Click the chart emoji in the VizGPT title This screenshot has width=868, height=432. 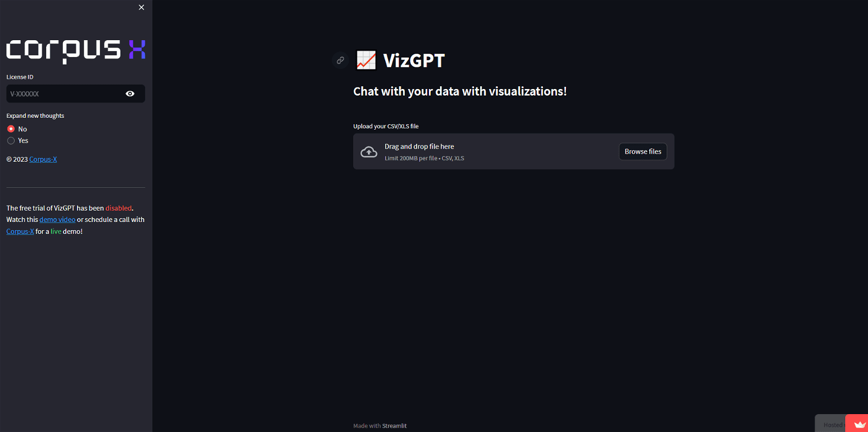pyautogui.click(x=367, y=60)
